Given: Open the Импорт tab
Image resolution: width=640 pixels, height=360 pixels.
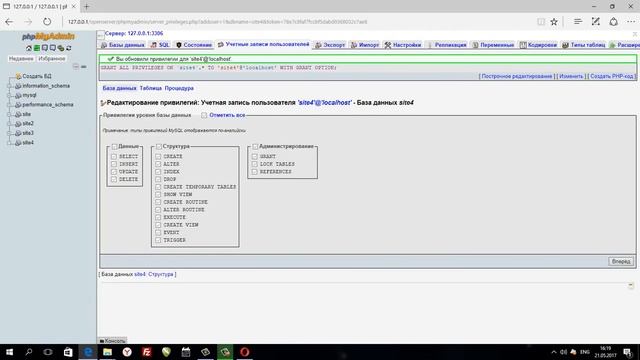Looking at the screenshot, I should pos(365,45).
